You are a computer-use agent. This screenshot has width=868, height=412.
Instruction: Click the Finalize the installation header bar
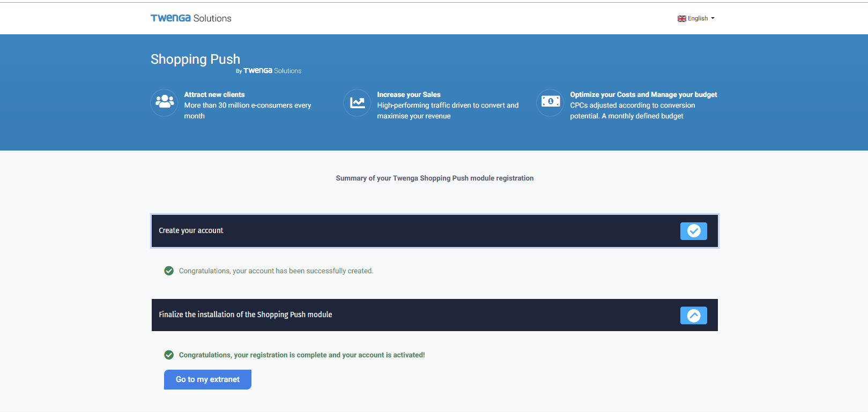(435, 315)
